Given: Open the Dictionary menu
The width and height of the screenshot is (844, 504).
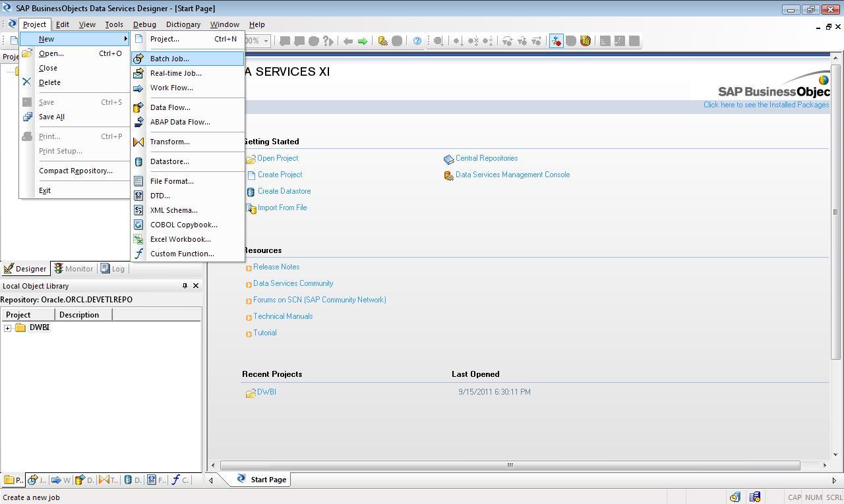Looking at the screenshot, I should pos(183,24).
